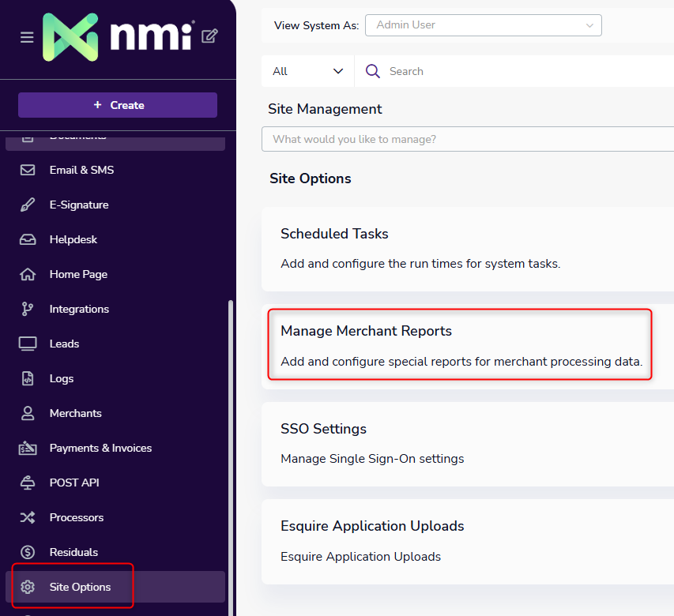Click the Residuals dollar icon

coord(28,552)
